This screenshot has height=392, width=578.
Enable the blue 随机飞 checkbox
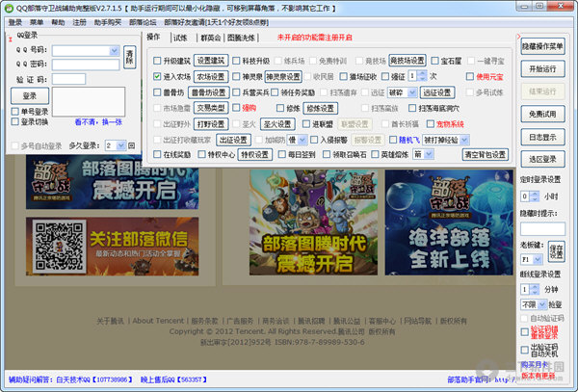coord(393,140)
